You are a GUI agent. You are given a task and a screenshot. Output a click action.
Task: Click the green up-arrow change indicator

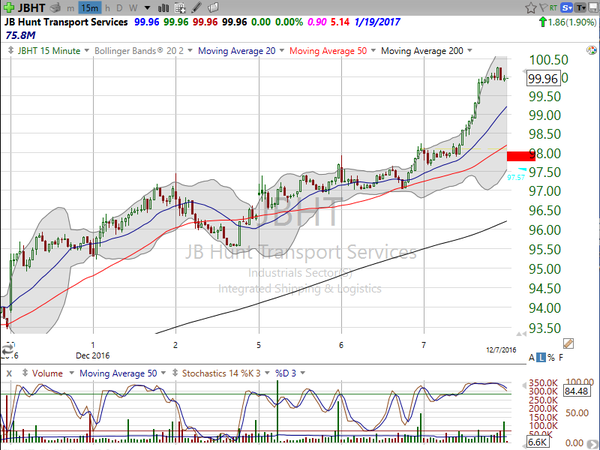pos(542,22)
